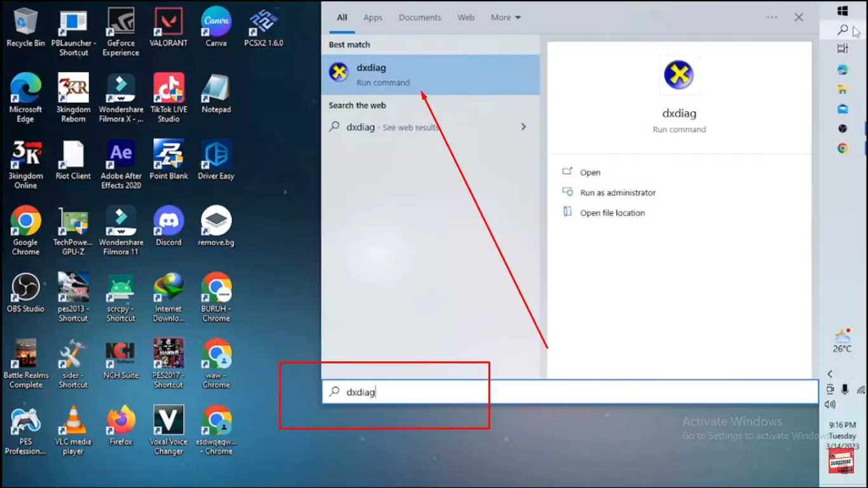Focus the search box containing dxdiag
This screenshot has width=868, height=488.
(x=570, y=392)
